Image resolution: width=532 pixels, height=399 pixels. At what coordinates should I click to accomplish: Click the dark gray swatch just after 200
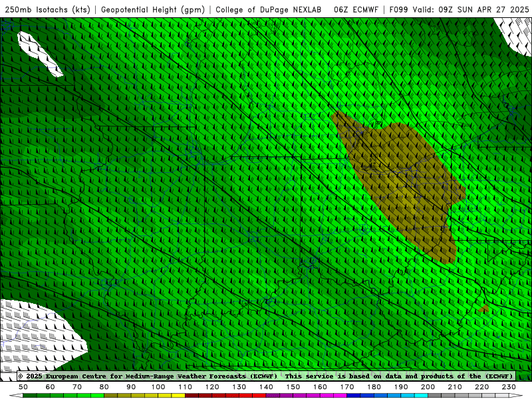pyautogui.click(x=435, y=396)
